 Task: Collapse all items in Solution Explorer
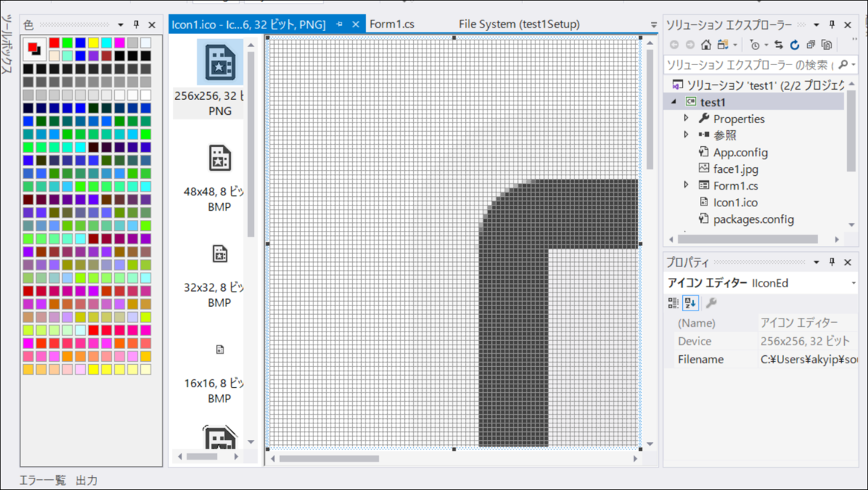[x=811, y=45]
